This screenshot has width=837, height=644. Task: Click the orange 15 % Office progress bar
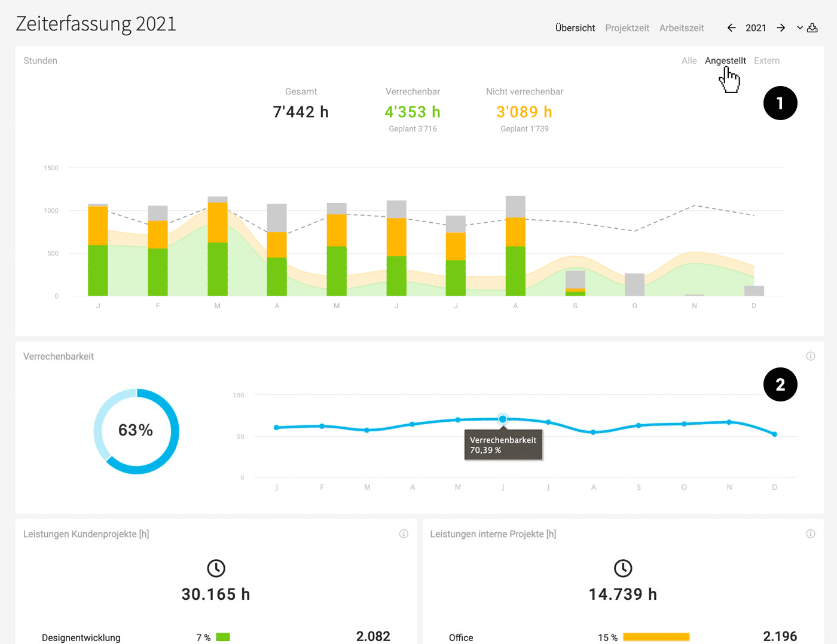tap(656, 637)
